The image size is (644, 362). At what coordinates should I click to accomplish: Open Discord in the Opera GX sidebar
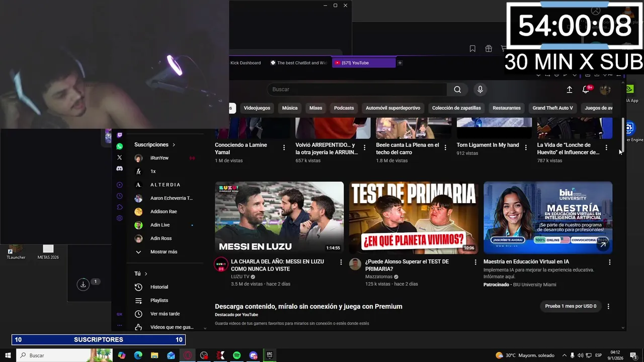119,169
